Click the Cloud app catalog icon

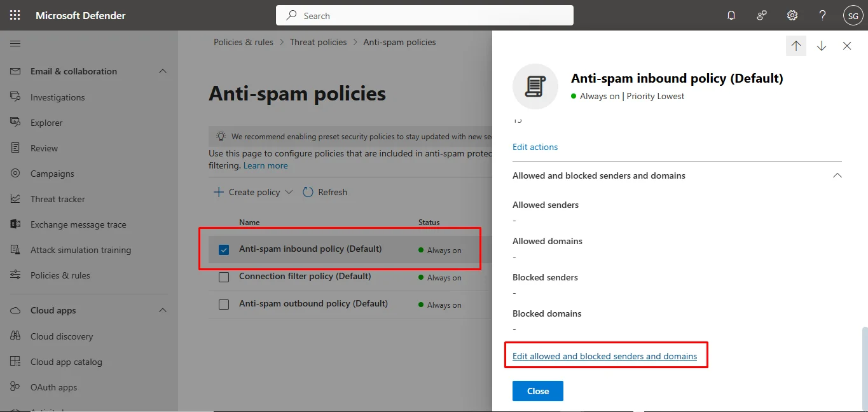(16, 361)
